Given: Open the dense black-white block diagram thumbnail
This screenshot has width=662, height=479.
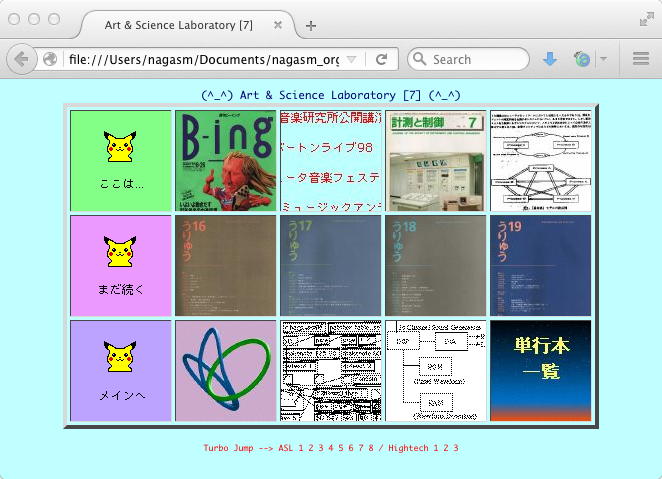Looking at the screenshot, I should point(331,371).
